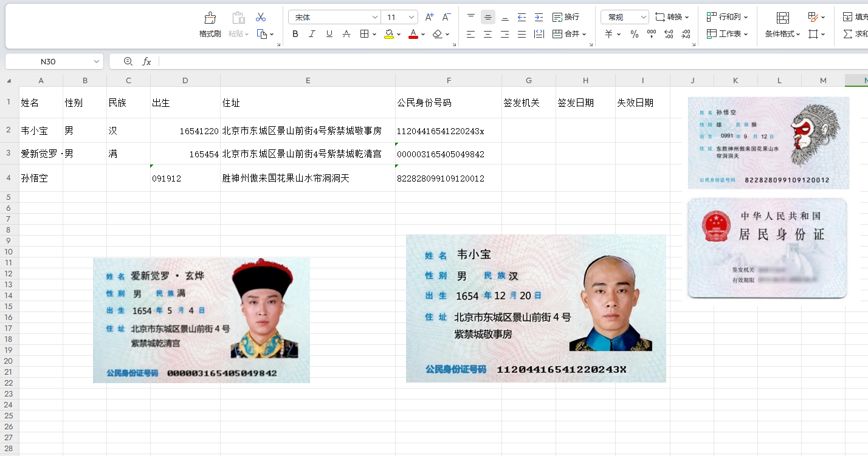868x456 pixels.
Task: Expand the Eraser clear dropdown arrow
Action: 447,35
